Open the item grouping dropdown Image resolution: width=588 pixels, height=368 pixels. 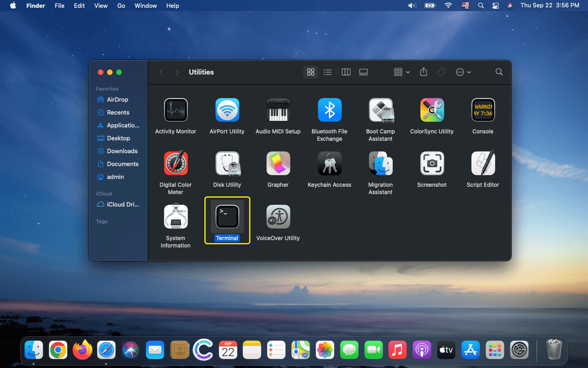click(x=401, y=72)
